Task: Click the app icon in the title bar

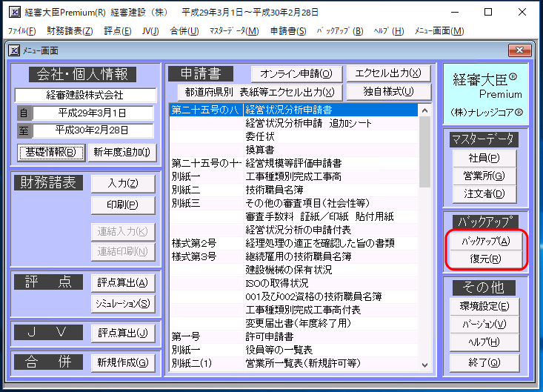Action: pyautogui.click(x=15, y=12)
